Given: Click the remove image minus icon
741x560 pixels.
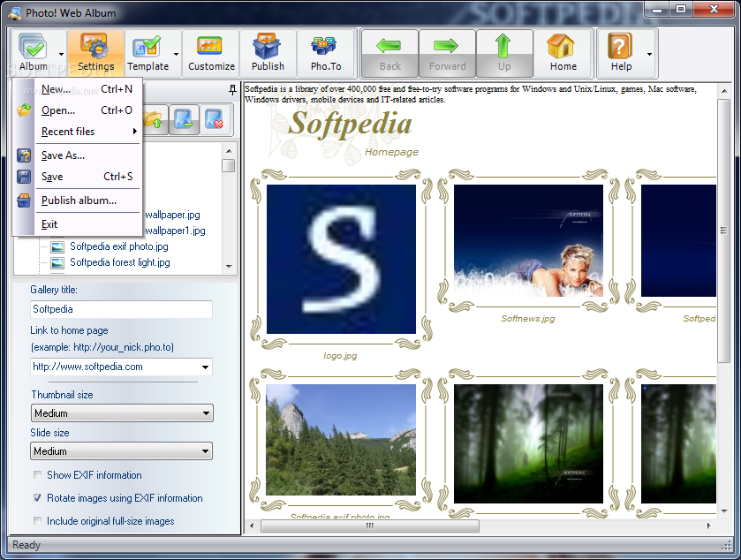Looking at the screenshot, I should click(184, 119).
